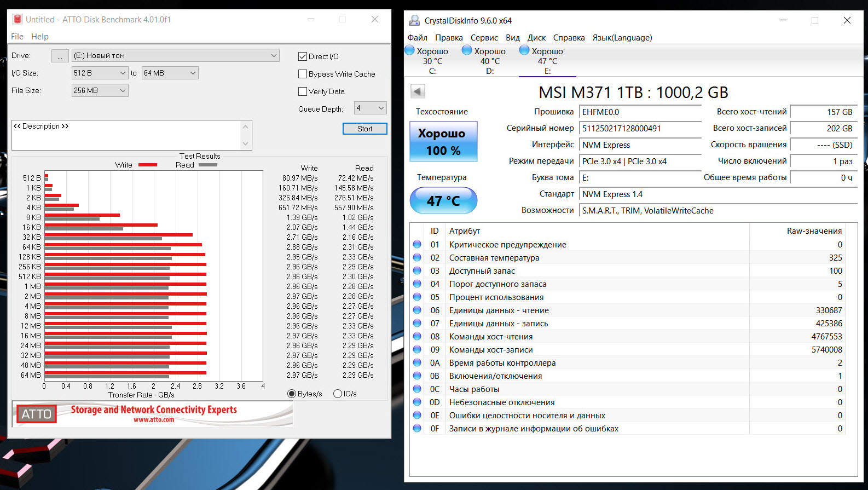Open the maximum I/O Size dropdown (64 MB)
This screenshot has height=490, width=868.
[170, 73]
